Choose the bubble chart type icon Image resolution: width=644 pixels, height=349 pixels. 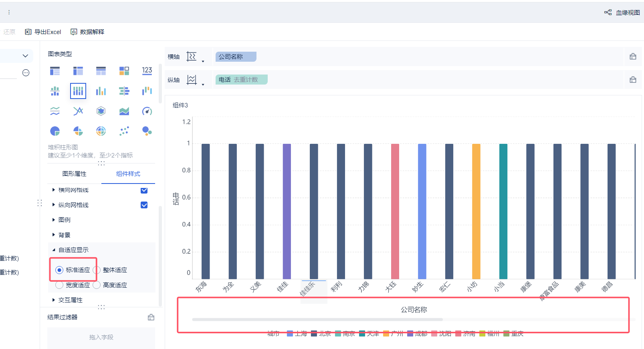pos(147,131)
